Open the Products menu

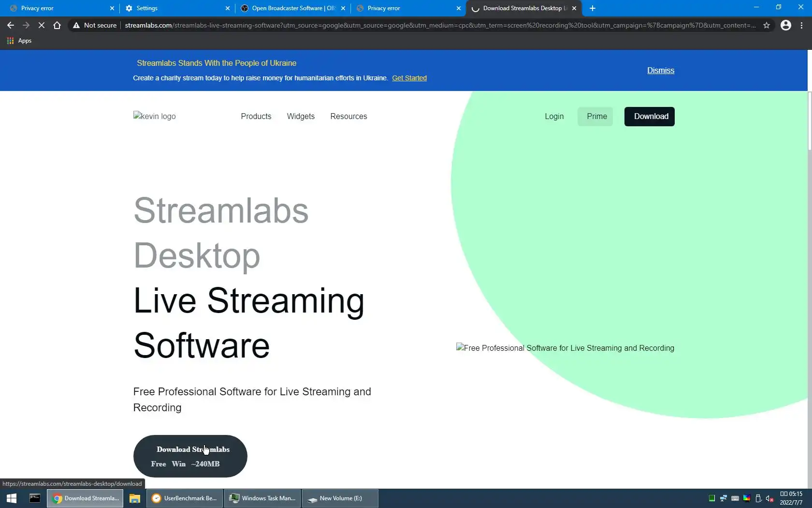(256, 117)
